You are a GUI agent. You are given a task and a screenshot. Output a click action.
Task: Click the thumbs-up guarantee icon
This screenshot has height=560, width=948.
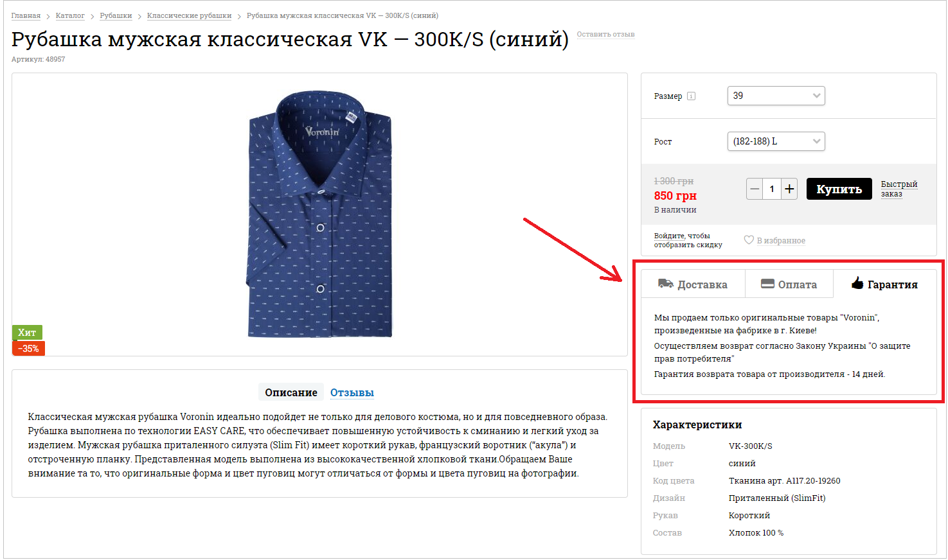tap(857, 283)
